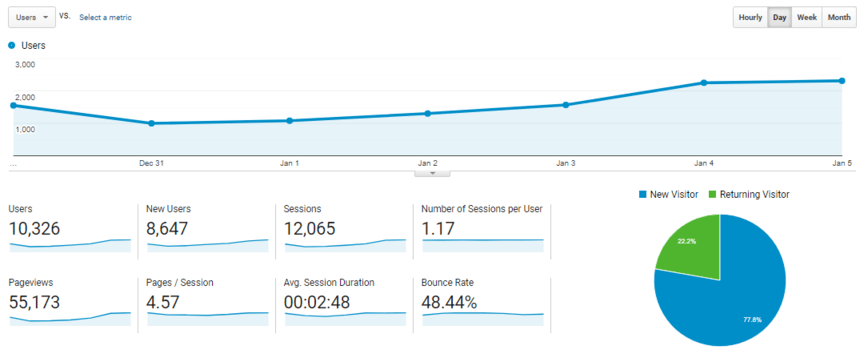Switch the chart to Month view
Viewport: 864px width, 362px height.
point(839,17)
